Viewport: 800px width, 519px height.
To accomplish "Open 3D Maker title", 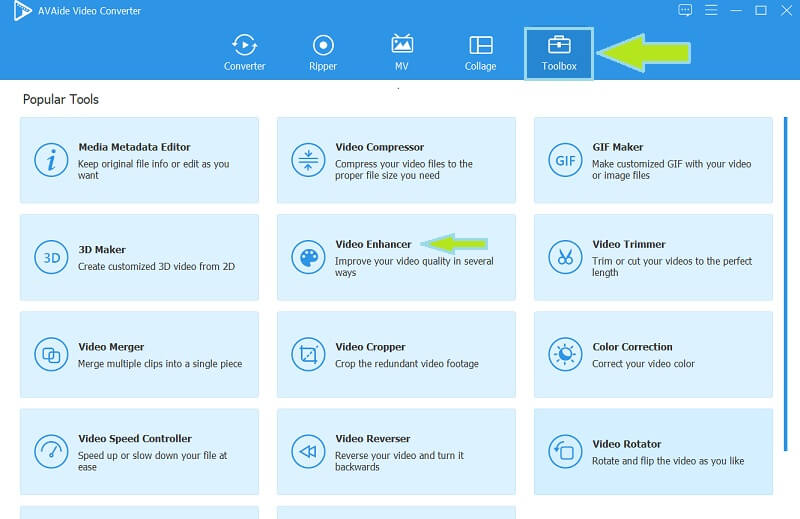I will pos(102,250).
